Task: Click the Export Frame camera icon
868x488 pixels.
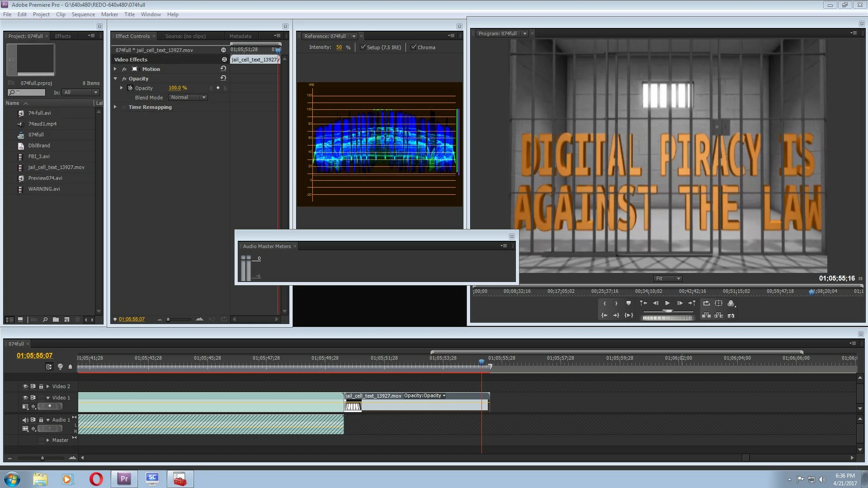Action: click(731, 315)
